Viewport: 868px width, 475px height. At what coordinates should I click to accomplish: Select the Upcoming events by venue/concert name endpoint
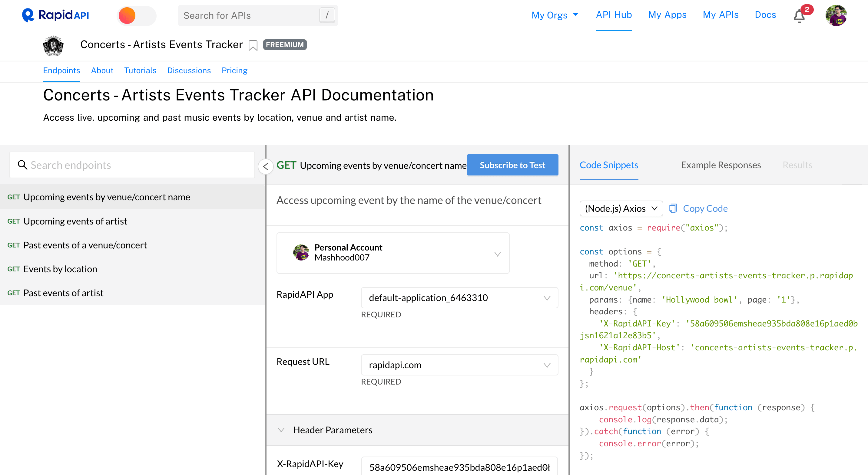tap(132, 197)
